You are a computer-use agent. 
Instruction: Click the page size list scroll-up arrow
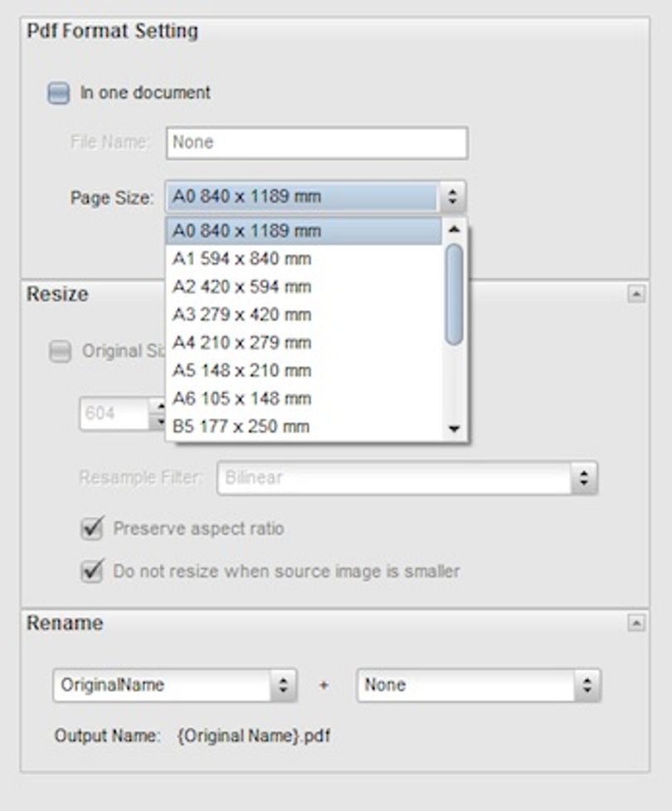coord(455,229)
